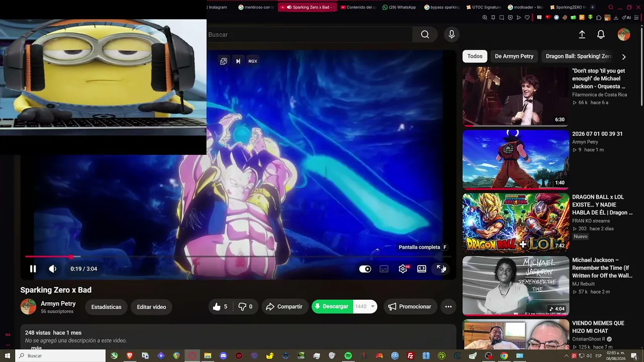The width and height of the screenshot is (644, 362).
Task: Switch to the 'UTOC Signature' tab
Action: click(x=484, y=8)
